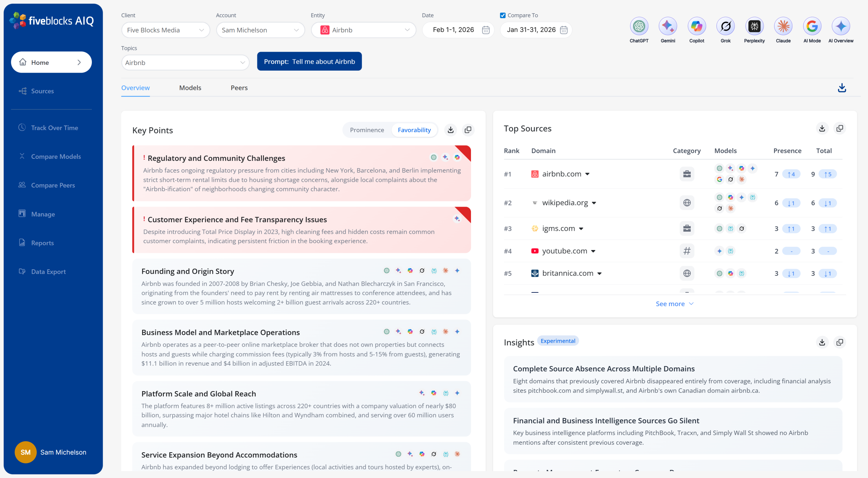Open Compare Models in sidebar

click(56, 156)
